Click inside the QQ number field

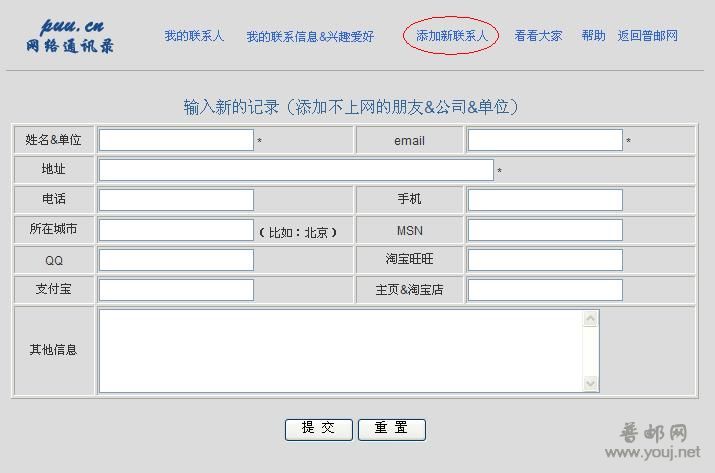point(176,260)
